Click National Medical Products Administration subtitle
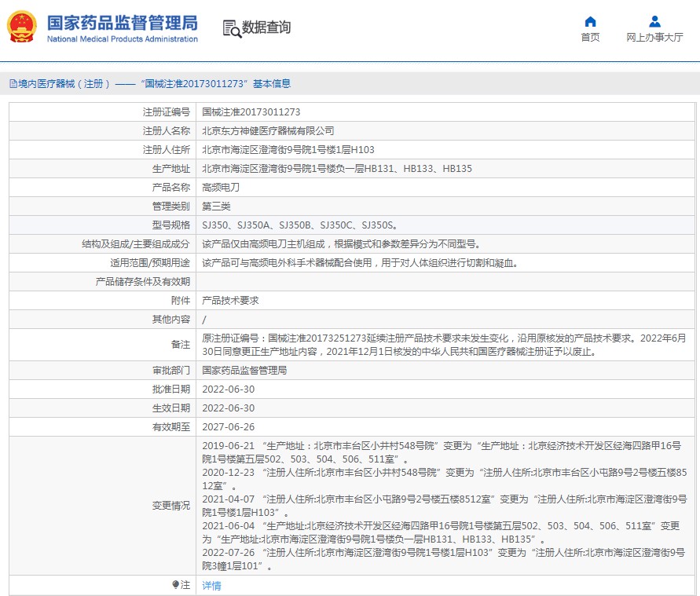 (x=123, y=39)
